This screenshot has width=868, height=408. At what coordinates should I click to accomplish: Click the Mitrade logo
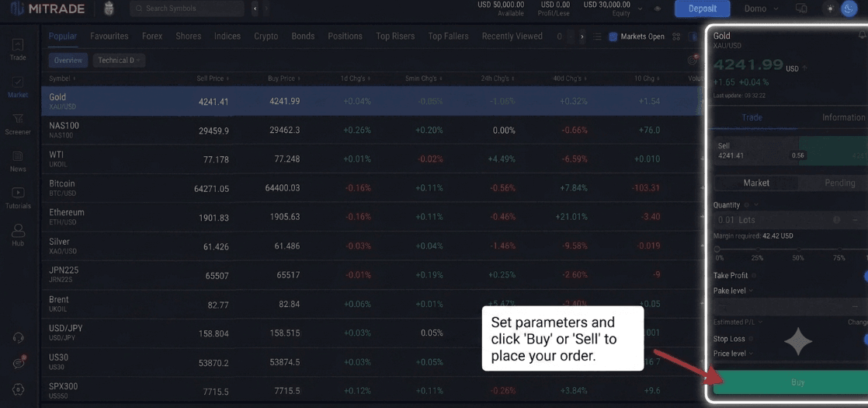[x=47, y=9]
